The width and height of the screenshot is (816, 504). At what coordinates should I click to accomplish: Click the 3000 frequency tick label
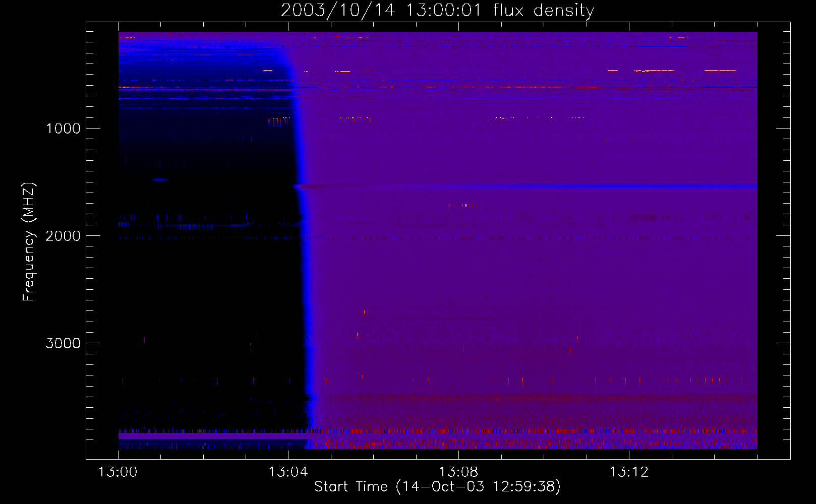[x=63, y=343]
